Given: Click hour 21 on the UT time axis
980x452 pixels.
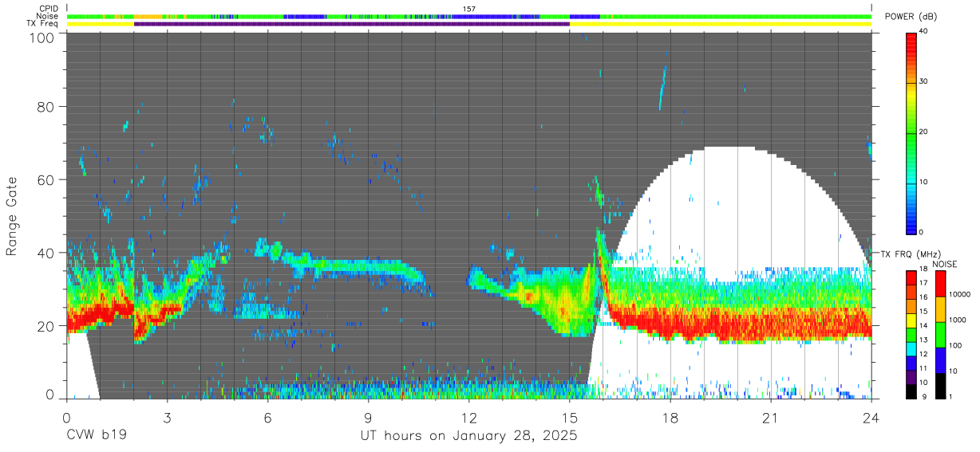Looking at the screenshot, I should [x=771, y=417].
